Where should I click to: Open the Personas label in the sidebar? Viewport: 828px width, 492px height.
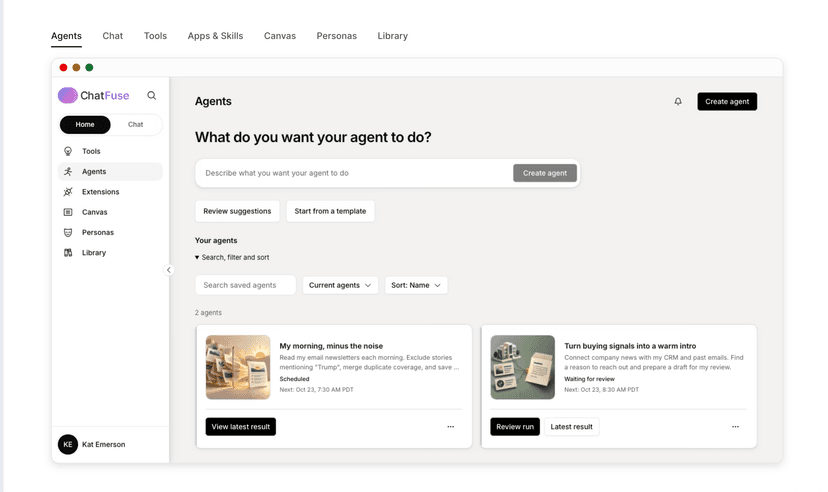click(98, 233)
